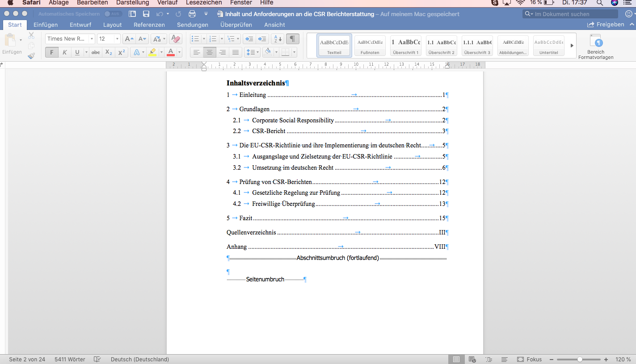Sort text with A-Z icon
The image size is (636, 364).
coord(278,39)
